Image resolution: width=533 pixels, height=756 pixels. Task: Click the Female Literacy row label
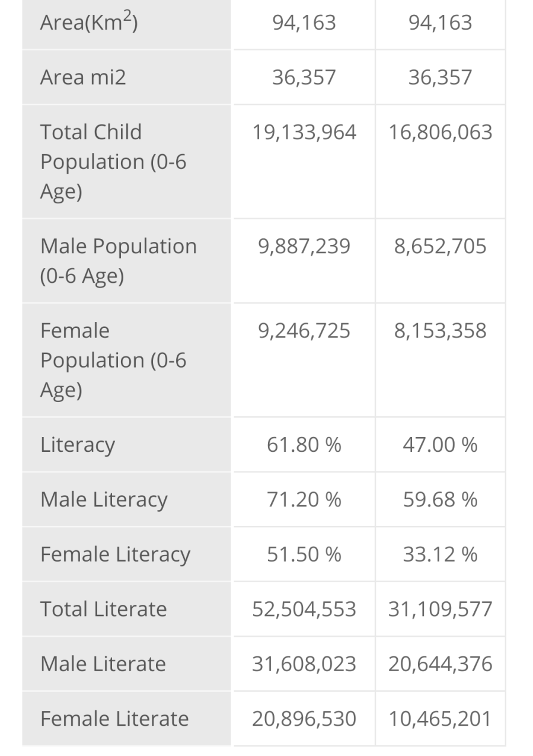click(115, 554)
